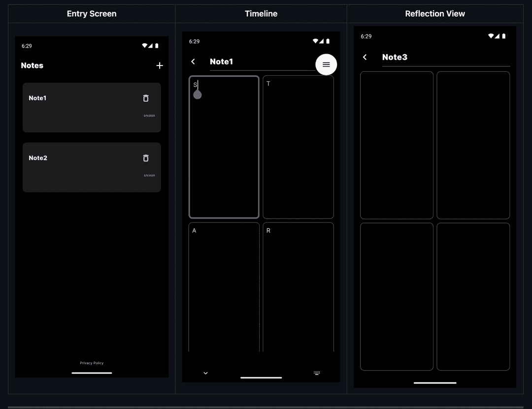Go back from the Note3 screen
532x409 pixels.
[365, 57]
